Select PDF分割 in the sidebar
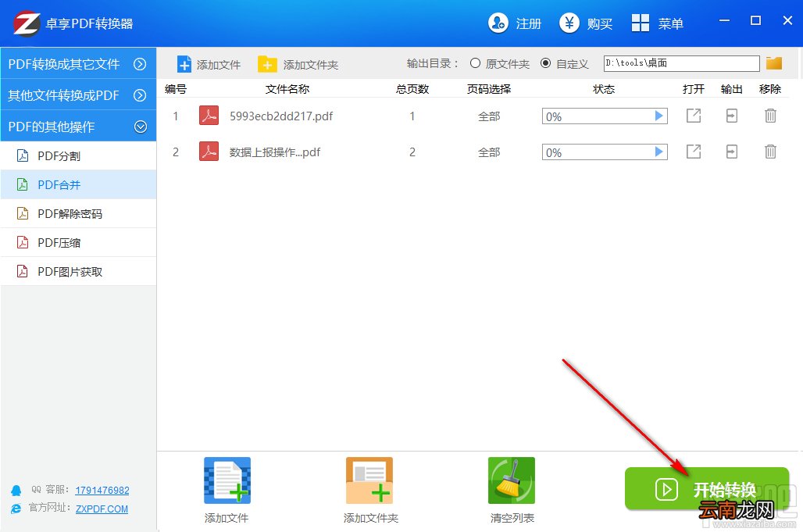Screen dimensions: 803x532 tap(78, 156)
